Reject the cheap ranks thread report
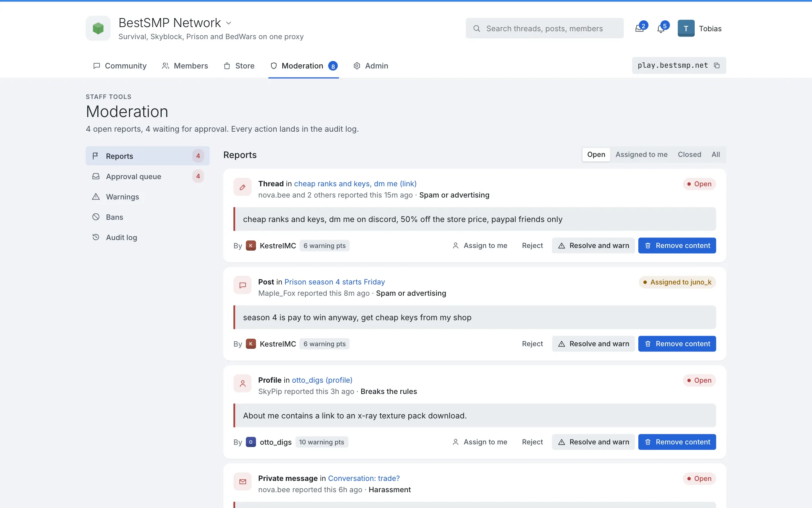The height and width of the screenshot is (508, 812). point(532,245)
